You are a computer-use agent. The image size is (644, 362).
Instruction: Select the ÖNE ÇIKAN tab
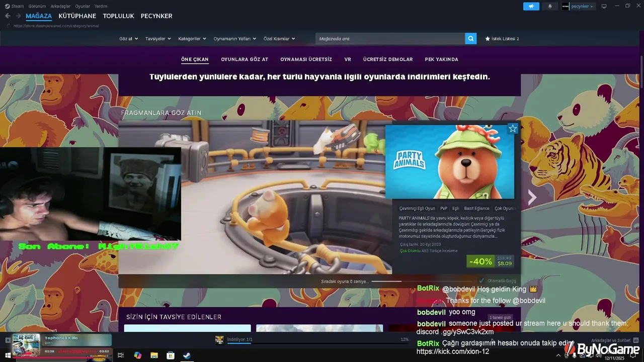(195, 59)
